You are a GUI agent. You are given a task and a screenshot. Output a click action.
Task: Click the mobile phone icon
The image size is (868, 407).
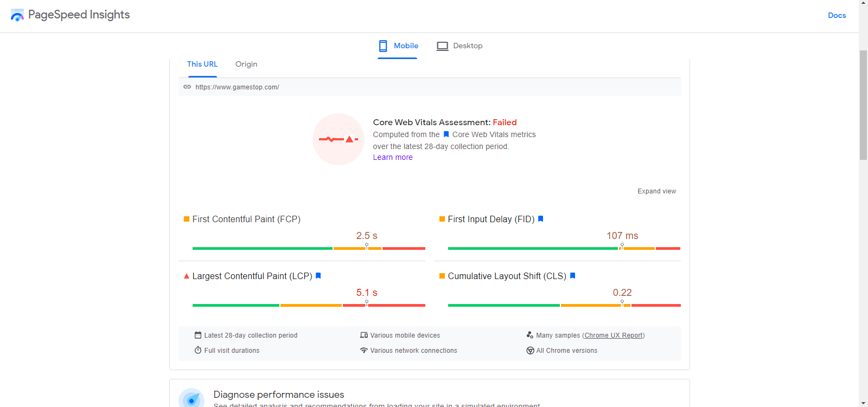[x=383, y=46]
